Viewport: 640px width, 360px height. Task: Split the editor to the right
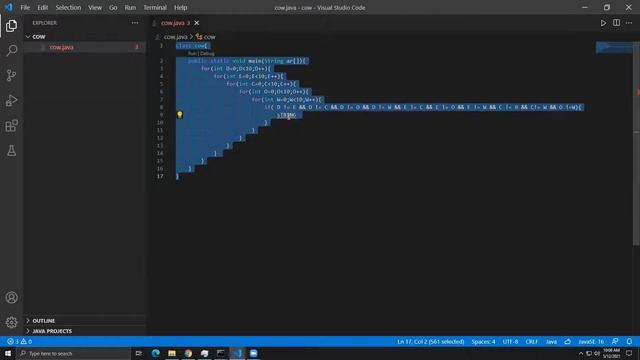[616, 23]
